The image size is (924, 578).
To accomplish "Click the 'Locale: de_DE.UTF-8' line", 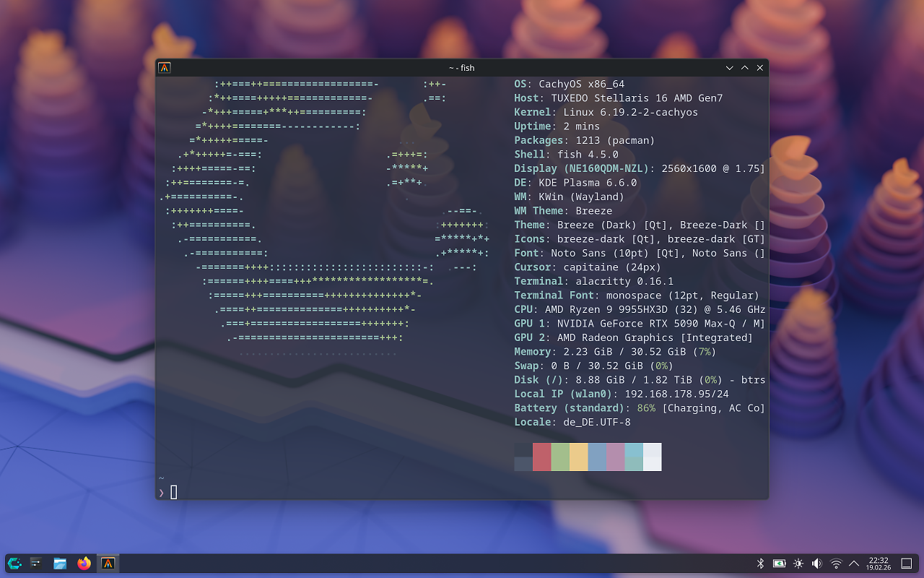I will point(572,422).
